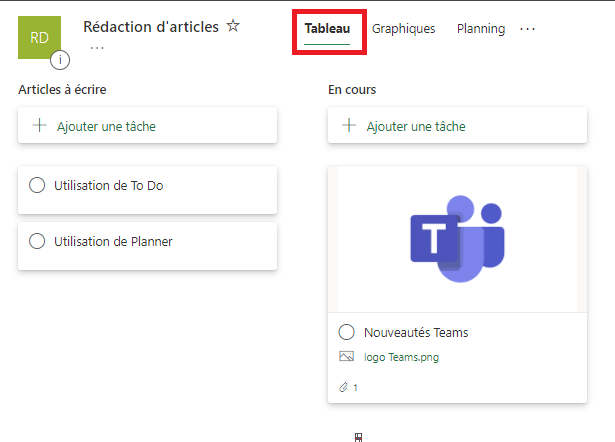
Task: Open the ellipsis menu under the plan title
Action: click(x=97, y=48)
